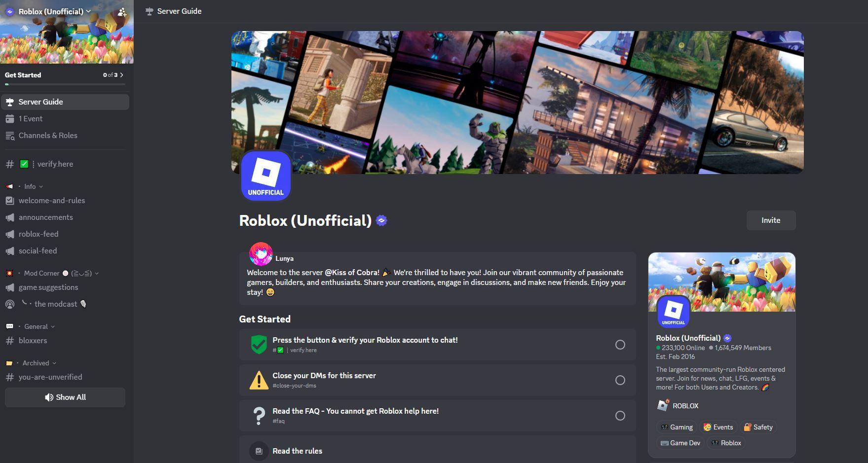Click the Get Started progress bar
The width and height of the screenshot is (868, 463).
point(65,84)
